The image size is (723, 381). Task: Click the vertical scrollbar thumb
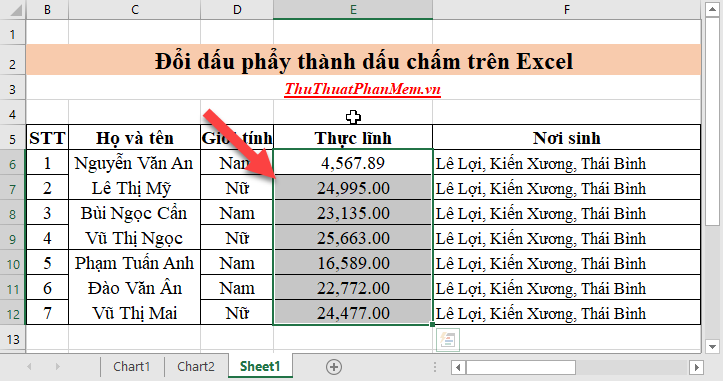tap(712, 122)
